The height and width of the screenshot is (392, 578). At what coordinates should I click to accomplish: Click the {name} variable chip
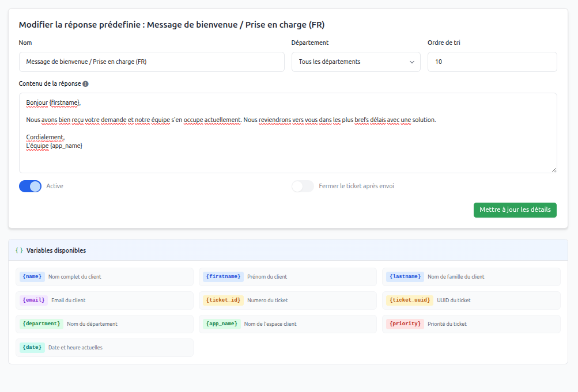pos(32,276)
